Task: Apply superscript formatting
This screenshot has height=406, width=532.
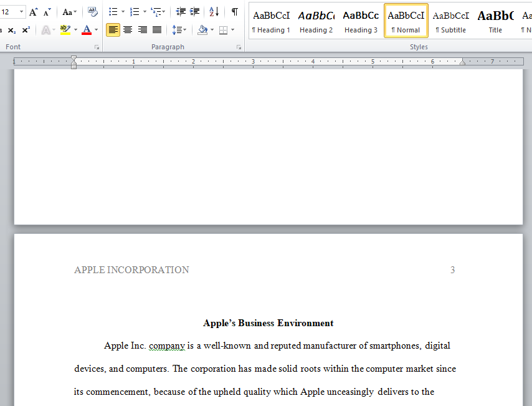Action: pyautogui.click(x=26, y=30)
